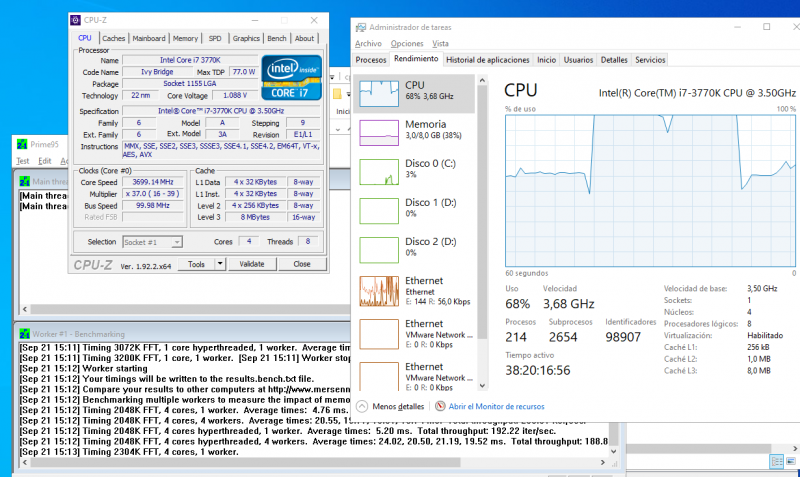800x477 pixels.
Task: Open the Tools dropdown arrow in CPU-Z
Action: click(220, 264)
